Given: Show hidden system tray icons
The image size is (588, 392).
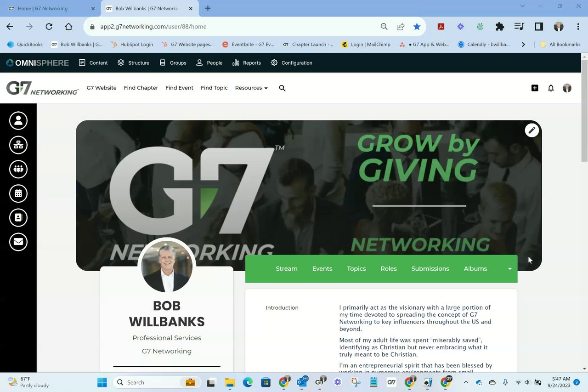Looking at the screenshot, I should coord(466,382).
